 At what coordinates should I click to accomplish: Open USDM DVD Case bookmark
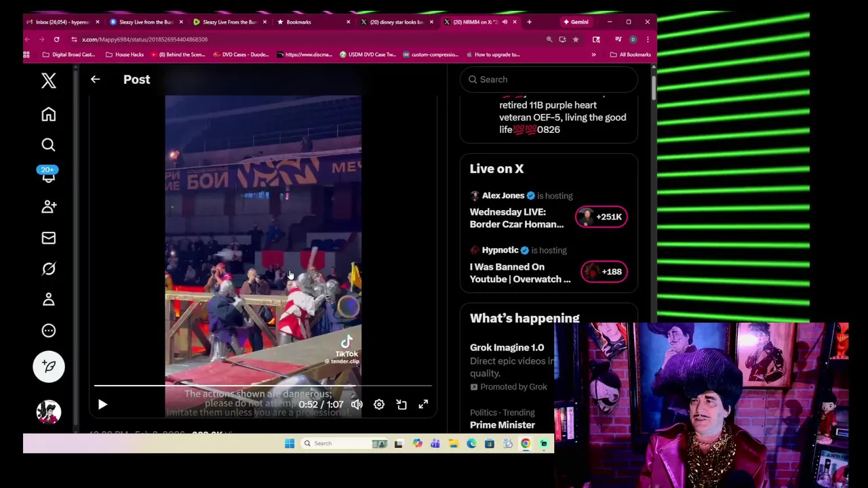click(368, 54)
